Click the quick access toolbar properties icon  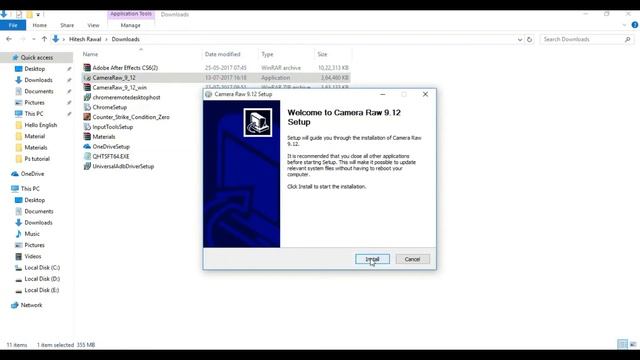point(19,14)
